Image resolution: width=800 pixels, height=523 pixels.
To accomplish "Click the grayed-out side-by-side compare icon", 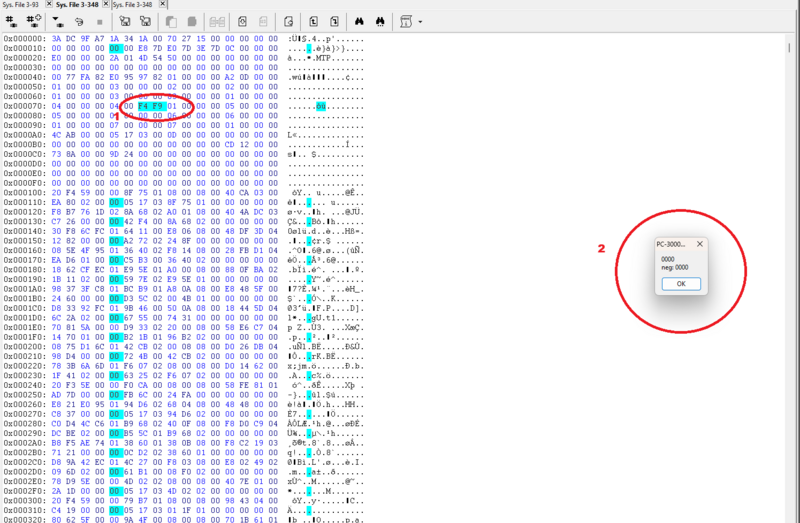I will point(217,20).
